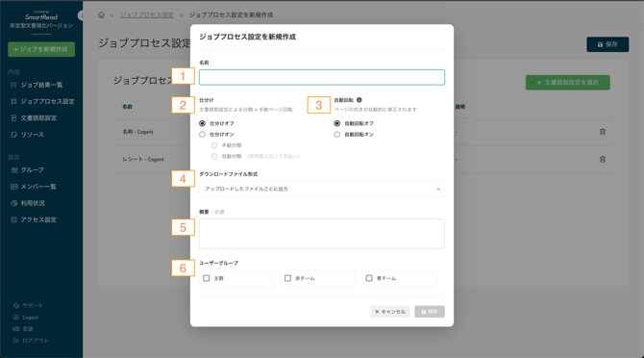Open 文書読取設定 in the sidebar
Screen dimensions: 644x358
[x=34, y=118]
